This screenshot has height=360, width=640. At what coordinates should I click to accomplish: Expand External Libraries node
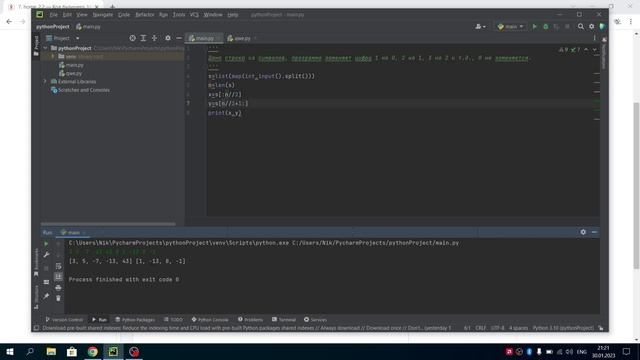(x=45, y=81)
